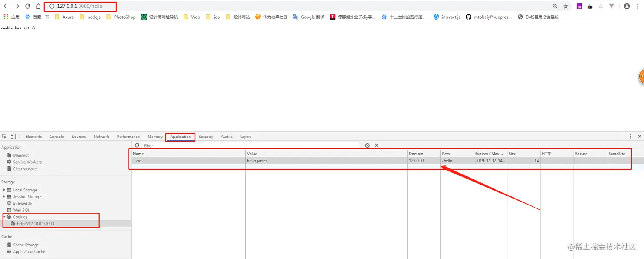
Task: Open the Chrome profile avatar
Action: [627, 6]
